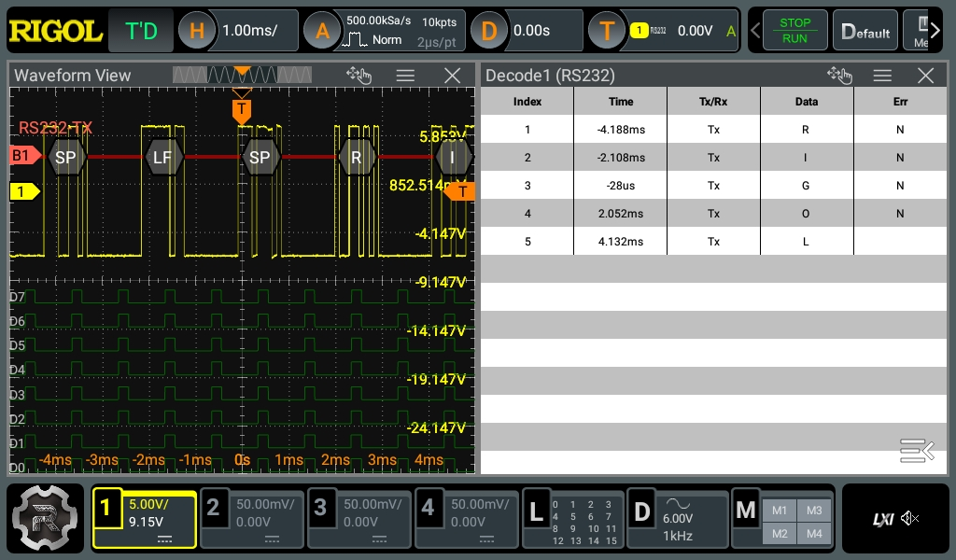Click the LF decoded hexagon on bus

[x=162, y=157]
